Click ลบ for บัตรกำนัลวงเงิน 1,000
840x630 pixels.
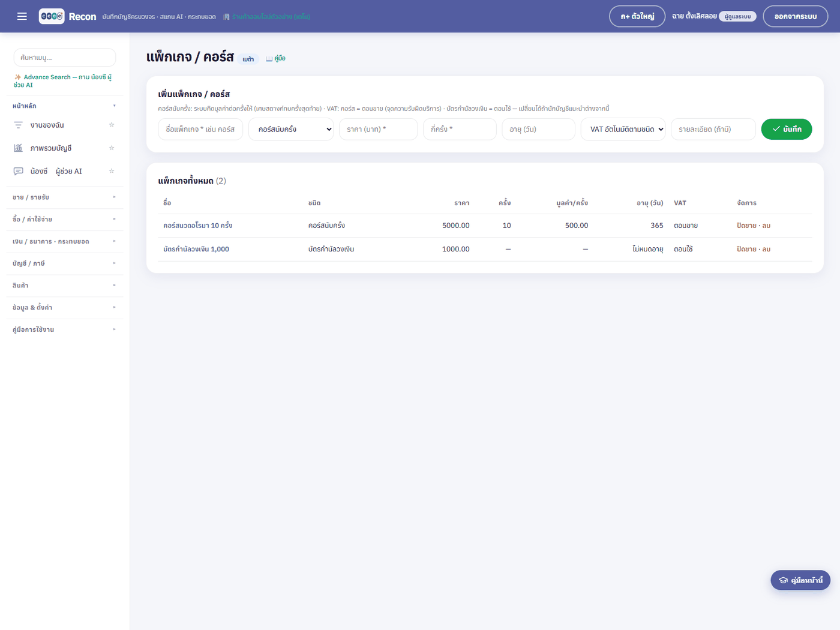(766, 249)
